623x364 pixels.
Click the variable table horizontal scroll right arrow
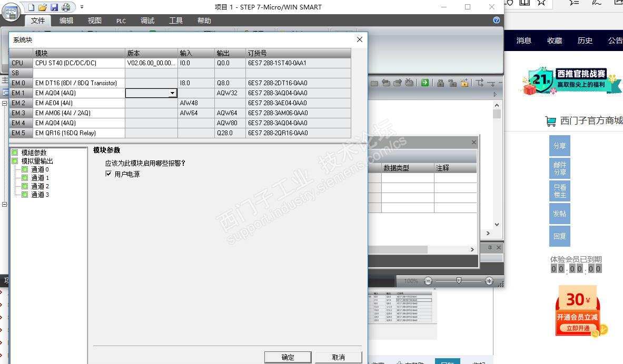(472, 250)
